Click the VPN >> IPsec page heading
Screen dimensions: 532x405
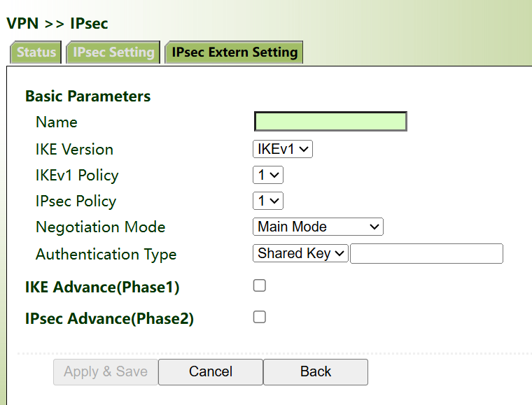tap(57, 24)
